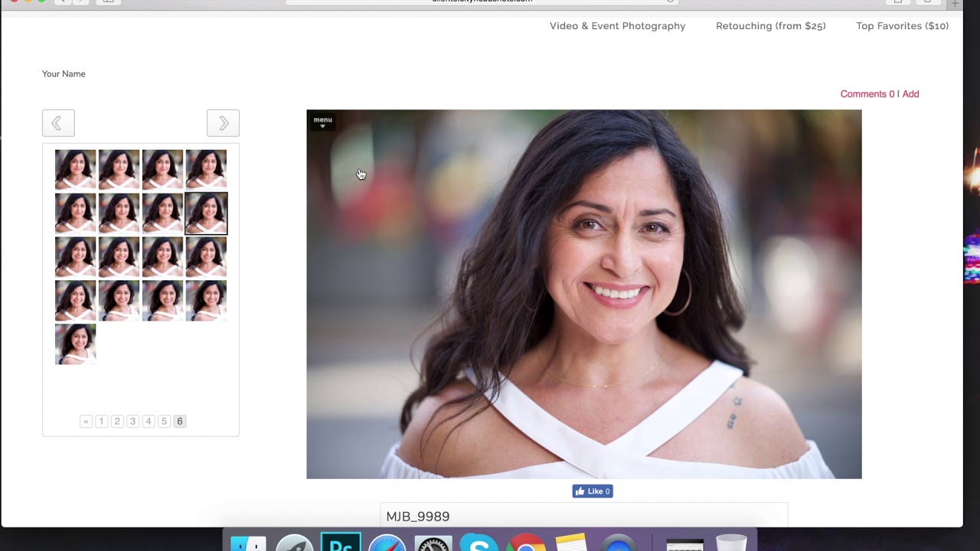The width and height of the screenshot is (980, 551).
Task: Open the Video & Event Photography menu item
Action: pyautogui.click(x=617, y=26)
